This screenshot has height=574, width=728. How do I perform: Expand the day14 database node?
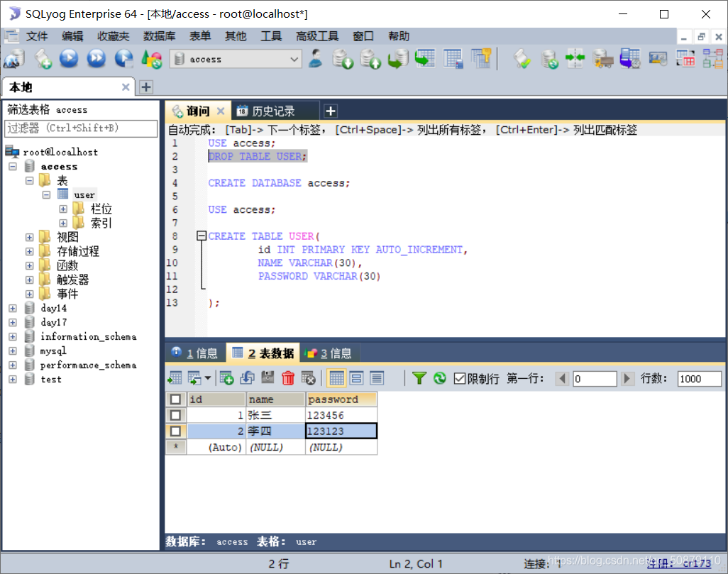point(13,308)
